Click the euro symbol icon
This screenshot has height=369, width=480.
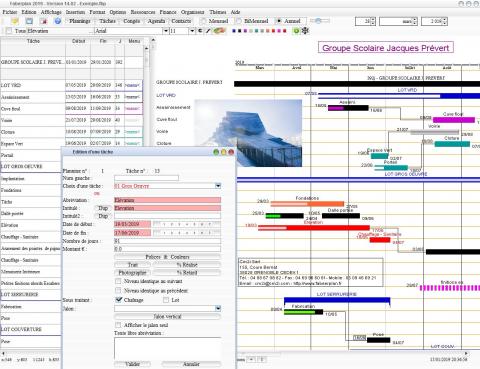[x=200, y=31]
